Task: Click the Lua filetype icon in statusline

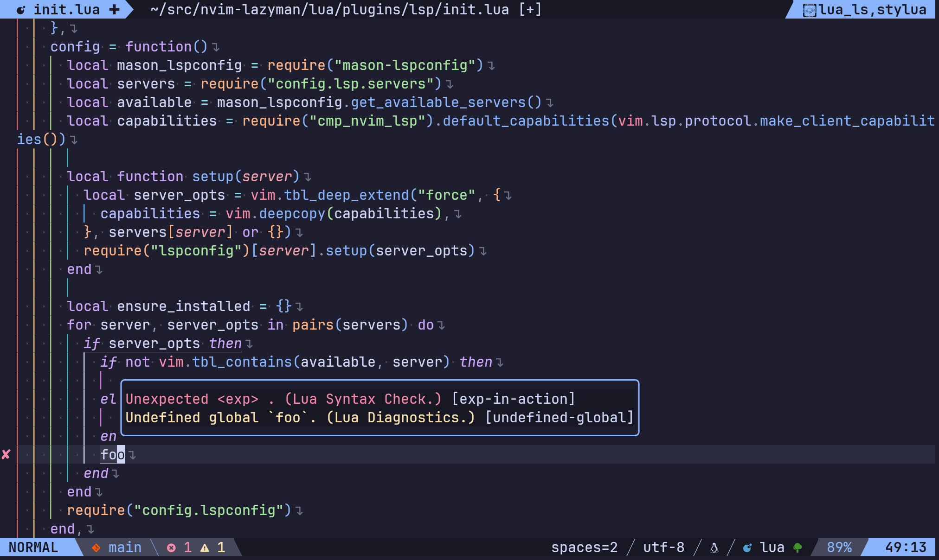Action: [747, 548]
